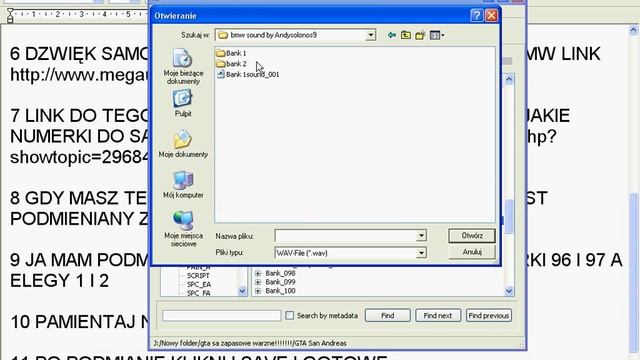Click the document scrollbar up arrow
The height and width of the screenshot is (360, 640).
click(633, 30)
